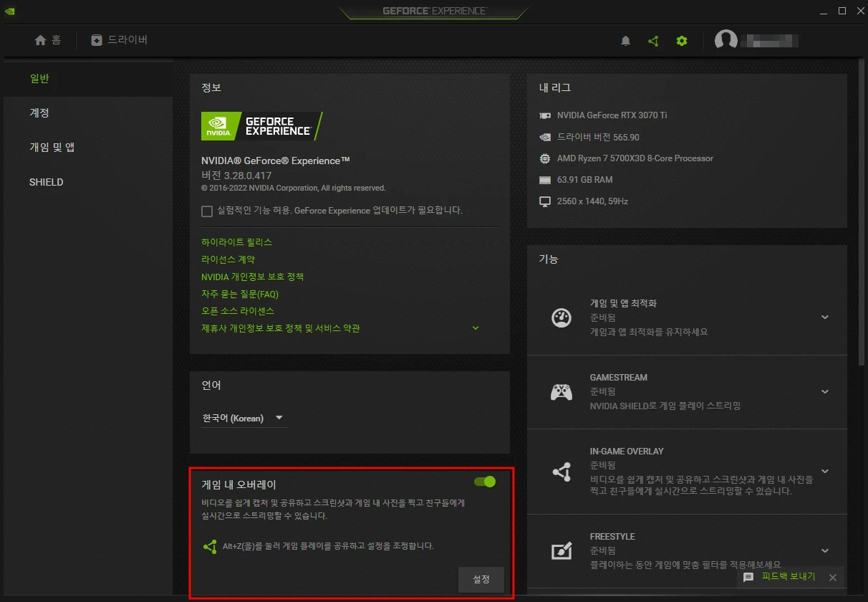This screenshot has height=602, width=868.
Task: Click the feedback chat bubble icon
Action: (748, 577)
